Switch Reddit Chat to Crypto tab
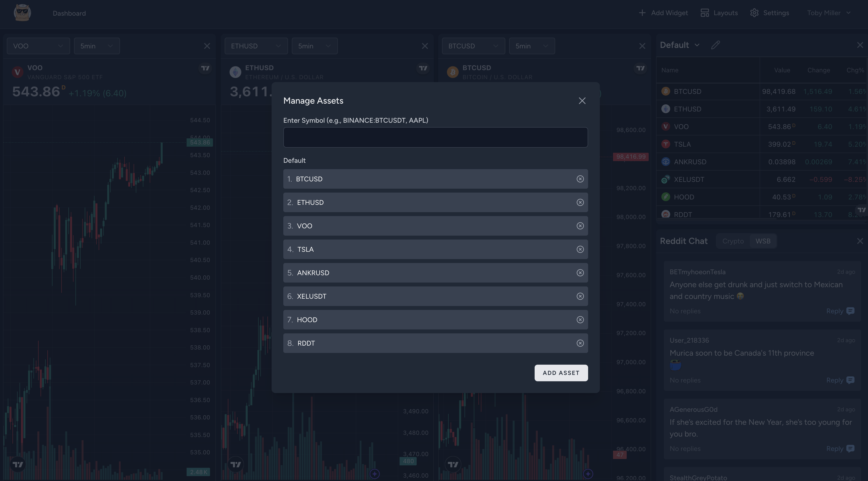This screenshot has width=868, height=481. coord(733,241)
